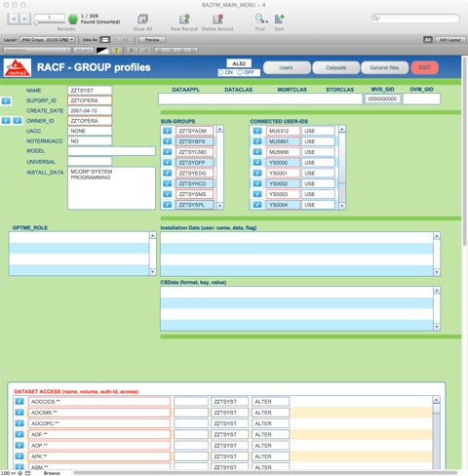Click the CREATE_DATE field 2001-04-10
Image resolution: width=468 pixels, height=476 pixels.
(x=90, y=110)
